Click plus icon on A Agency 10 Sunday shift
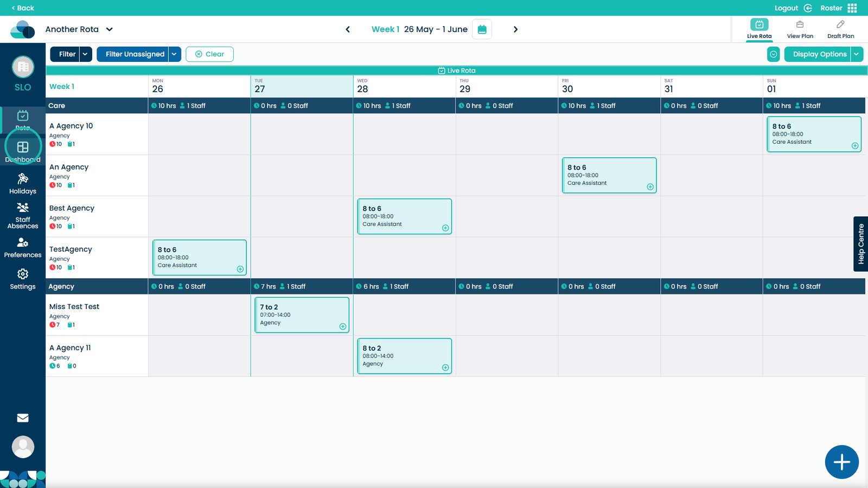868x488 pixels. coord(855,146)
